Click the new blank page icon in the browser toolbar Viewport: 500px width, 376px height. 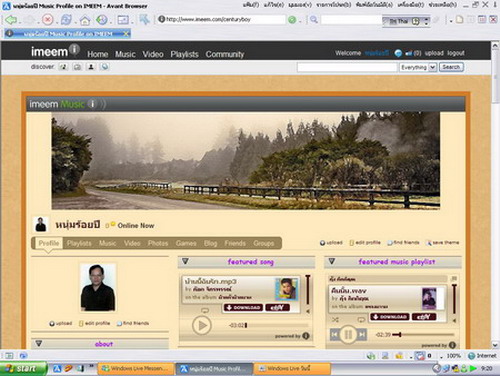click(x=460, y=20)
